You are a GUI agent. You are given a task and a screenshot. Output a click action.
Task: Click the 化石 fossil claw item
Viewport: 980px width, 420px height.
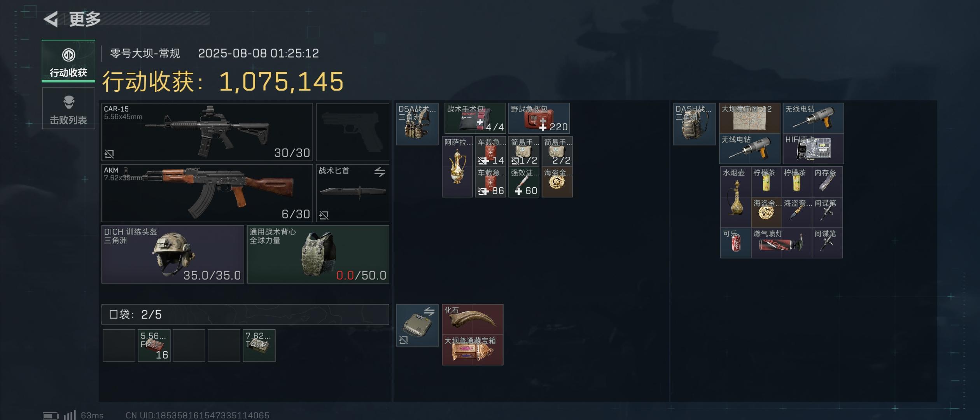tap(472, 319)
